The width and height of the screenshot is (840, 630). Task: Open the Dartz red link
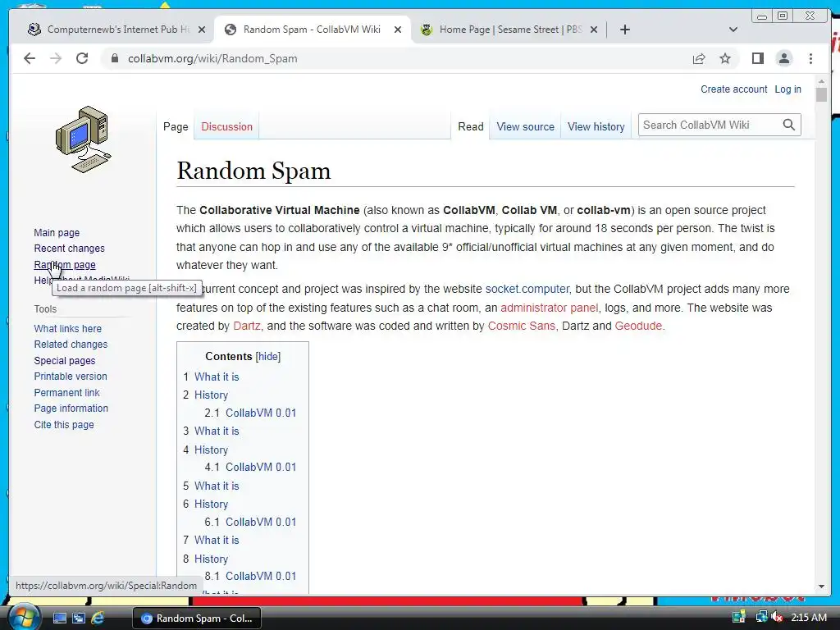(x=247, y=326)
